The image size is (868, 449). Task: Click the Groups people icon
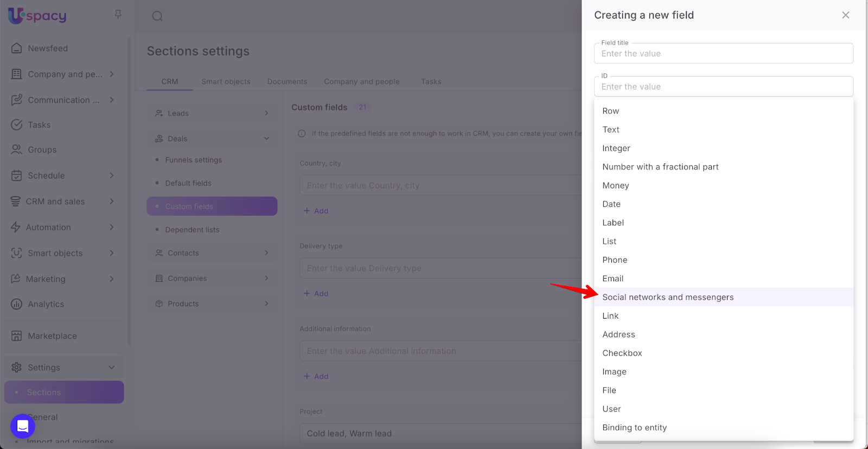[x=17, y=150]
